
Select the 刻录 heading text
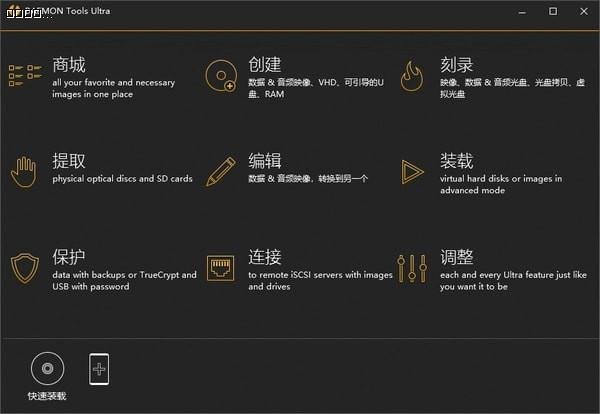457,64
